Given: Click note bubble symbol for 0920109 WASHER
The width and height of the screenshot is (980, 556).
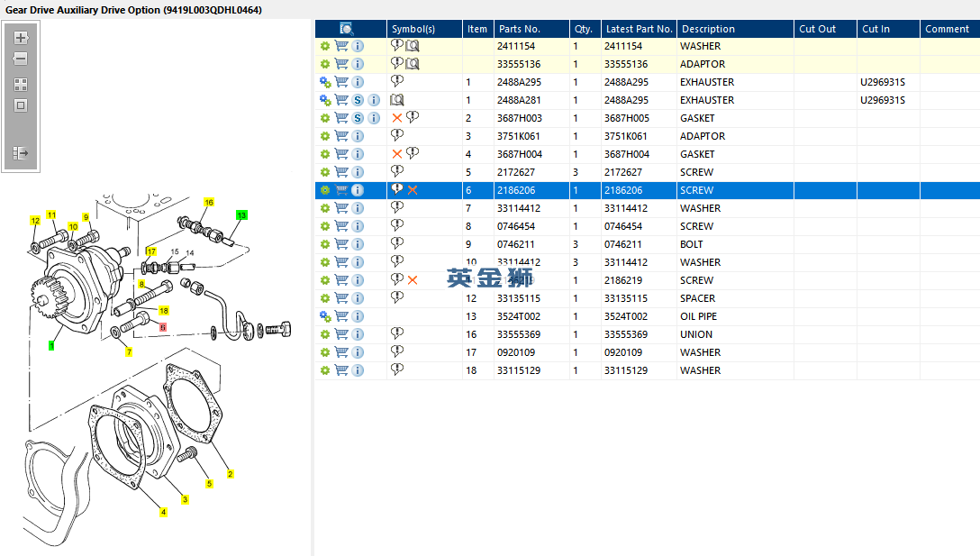Looking at the screenshot, I should (397, 351).
